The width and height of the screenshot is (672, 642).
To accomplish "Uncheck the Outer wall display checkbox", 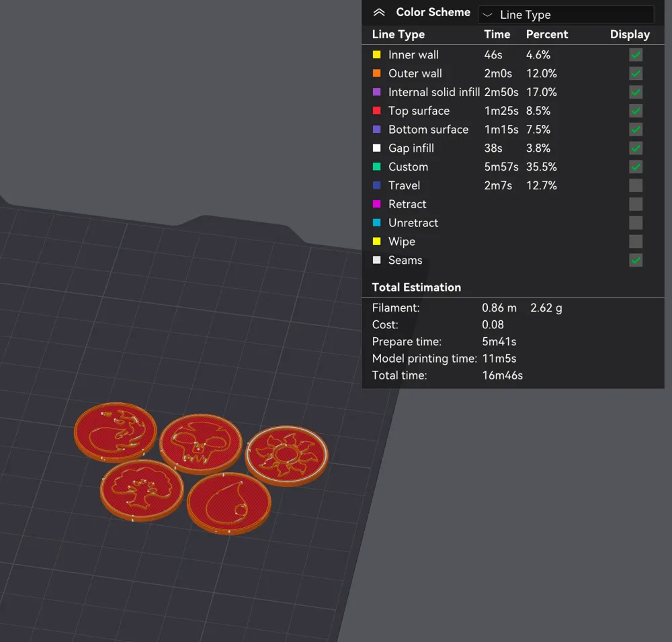I will point(635,74).
